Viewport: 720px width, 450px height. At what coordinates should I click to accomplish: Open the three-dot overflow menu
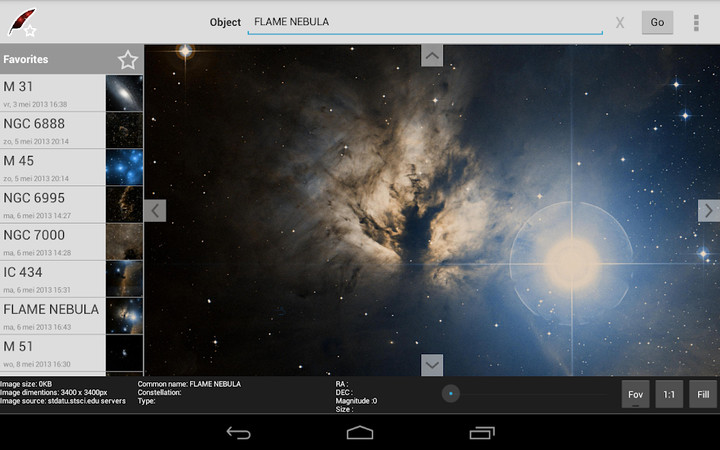696,22
